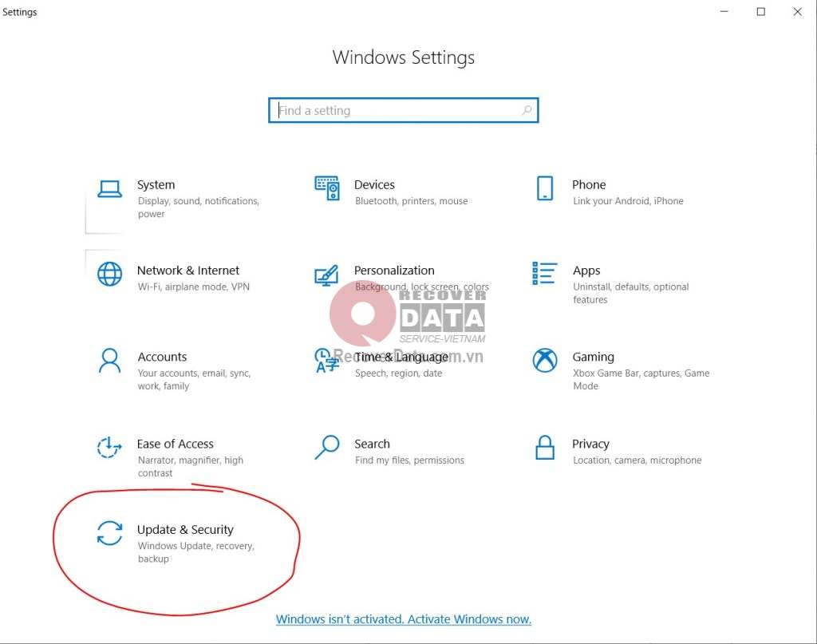817x644 pixels.
Task: Click 'Bluetooth, printers, mouse' description
Action: pos(412,201)
